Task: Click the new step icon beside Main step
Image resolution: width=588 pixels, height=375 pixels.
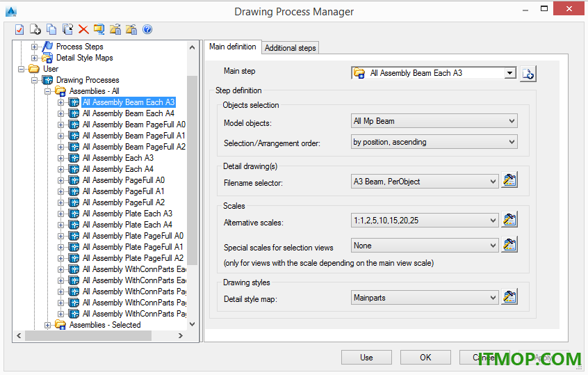Action: tap(528, 74)
